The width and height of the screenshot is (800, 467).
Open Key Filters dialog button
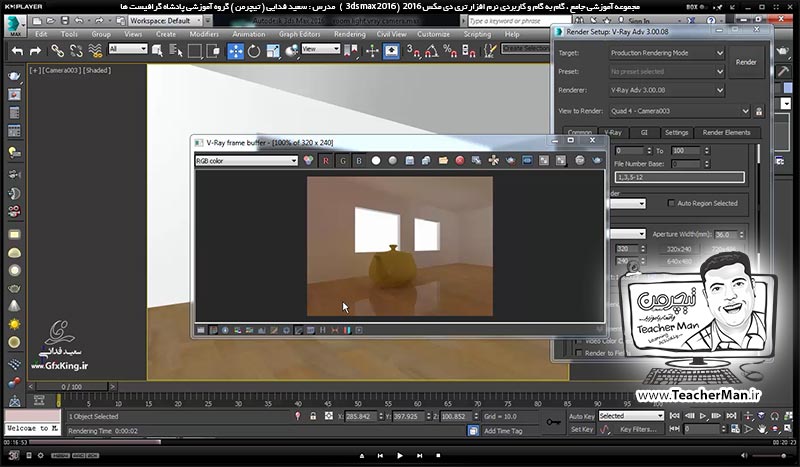tap(638, 429)
